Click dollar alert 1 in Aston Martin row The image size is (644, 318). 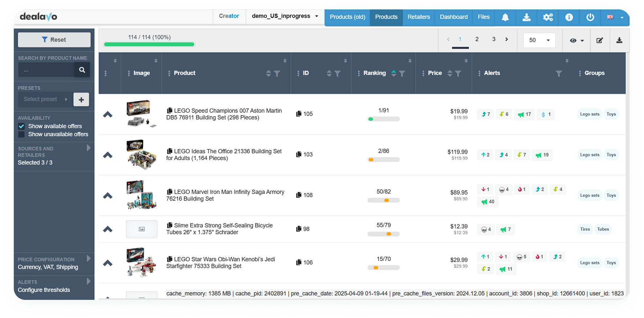point(546,115)
